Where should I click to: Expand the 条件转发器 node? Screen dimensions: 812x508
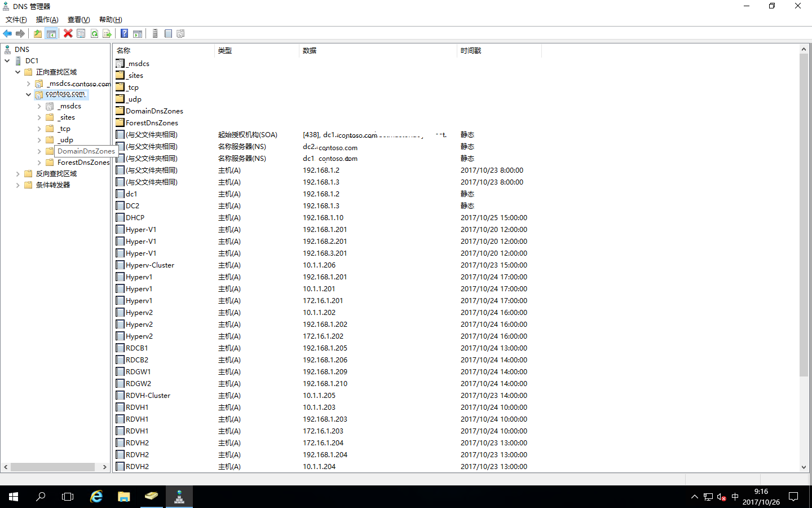pos(18,185)
